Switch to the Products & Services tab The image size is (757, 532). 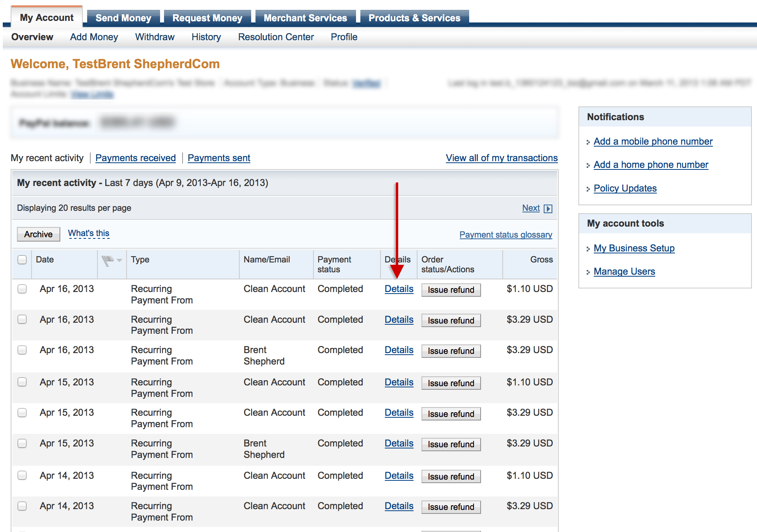pyautogui.click(x=414, y=18)
